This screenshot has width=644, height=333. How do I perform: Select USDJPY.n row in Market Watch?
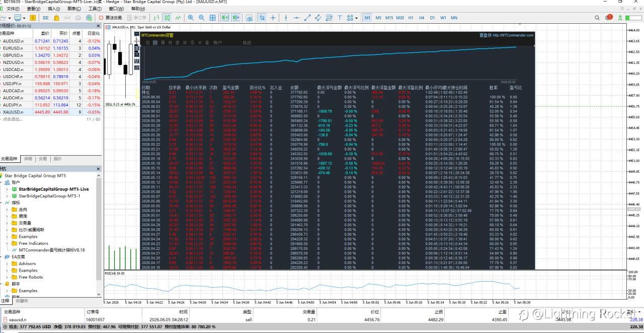[50, 84]
